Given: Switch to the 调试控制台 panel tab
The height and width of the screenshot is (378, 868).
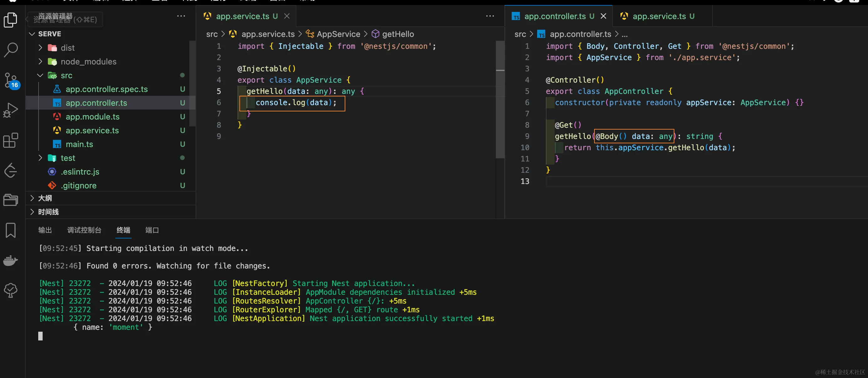Looking at the screenshot, I should coord(84,230).
